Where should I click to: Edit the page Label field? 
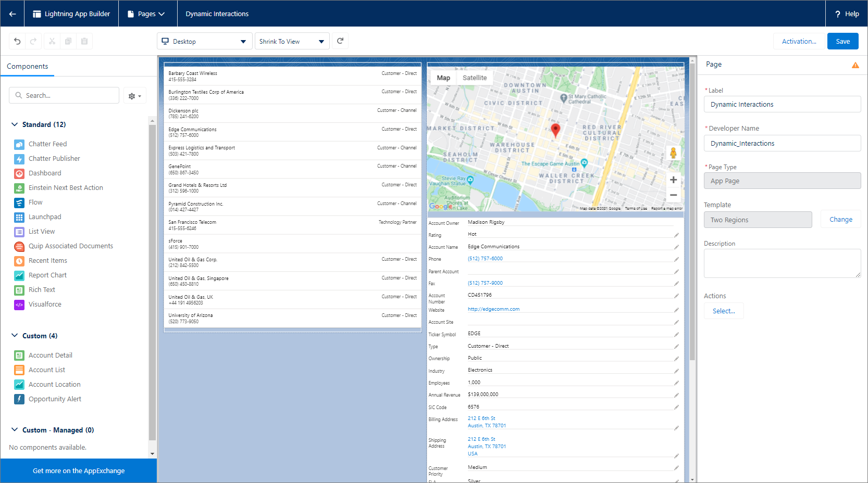(x=782, y=104)
